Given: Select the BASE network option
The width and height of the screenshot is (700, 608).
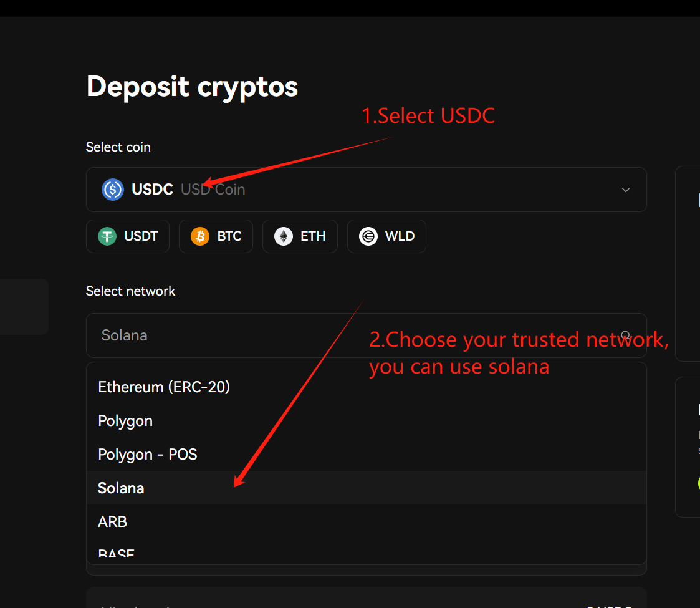Looking at the screenshot, I should coord(117,553).
